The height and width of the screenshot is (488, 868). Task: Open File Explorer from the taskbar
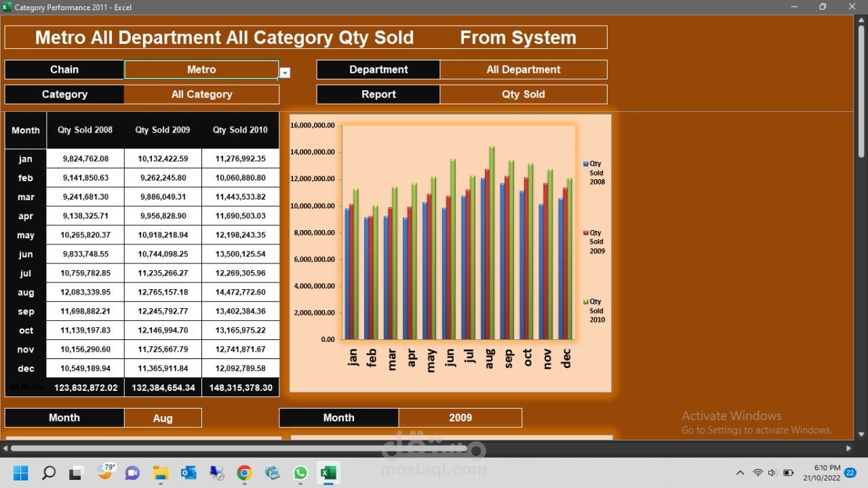pyautogui.click(x=160, y=472)
